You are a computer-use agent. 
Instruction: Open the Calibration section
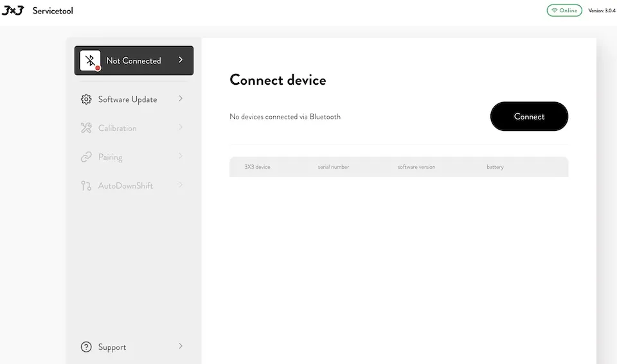pyautogui.click(x=132, y=128)
